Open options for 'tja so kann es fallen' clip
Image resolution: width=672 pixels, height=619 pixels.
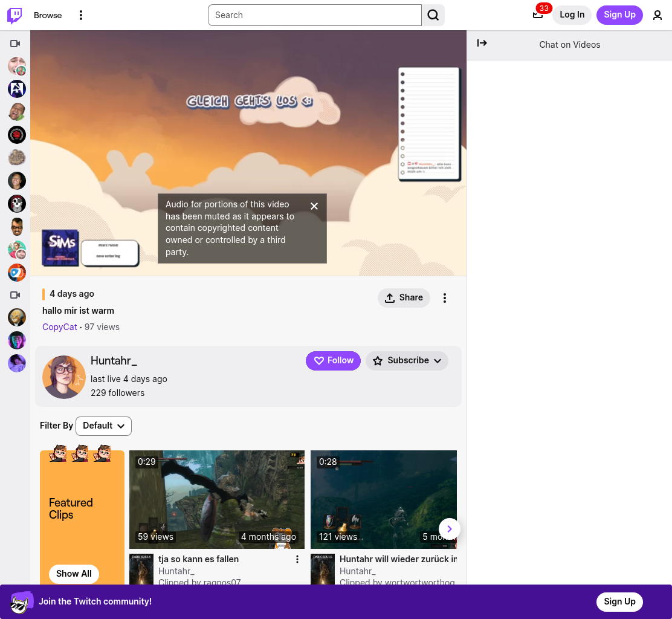[297, 559]
